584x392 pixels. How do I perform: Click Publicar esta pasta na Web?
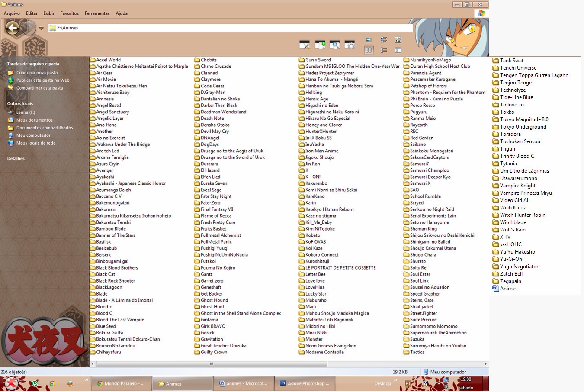[43, 80]
